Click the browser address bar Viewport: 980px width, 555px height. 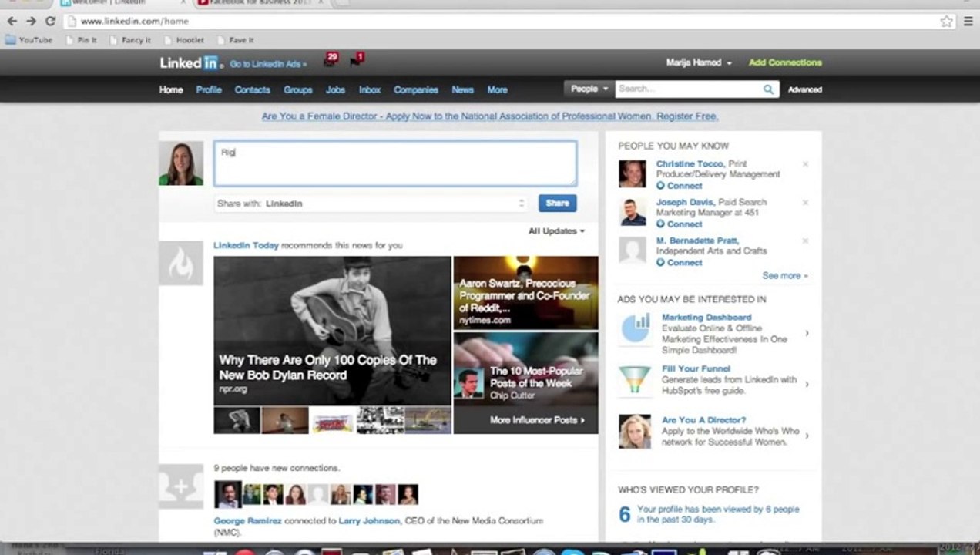pyautogui.click(x=501, y=21)
